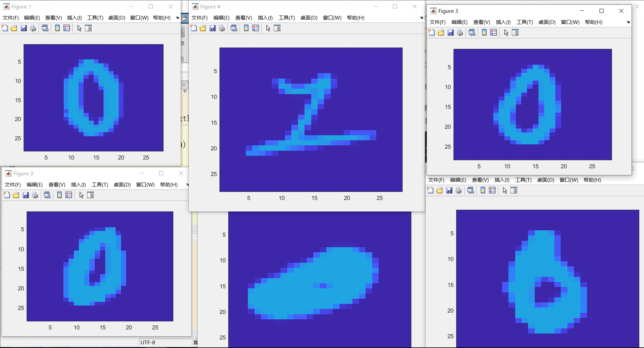Image resolution: width=644 pixels, height=348 pixels.
Task: Click New Figure icon in Figure 2 toolbar
Action: [x=7, y=195]
